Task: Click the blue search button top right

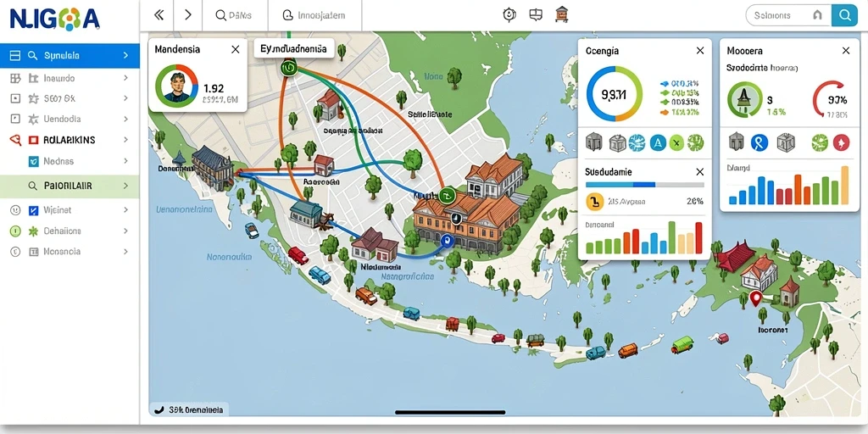Action: click(x=844, y=15)
